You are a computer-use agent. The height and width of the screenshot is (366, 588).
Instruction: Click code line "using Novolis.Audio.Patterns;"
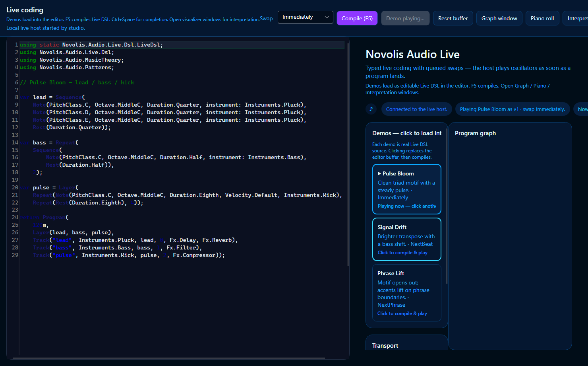pos(67,68)
